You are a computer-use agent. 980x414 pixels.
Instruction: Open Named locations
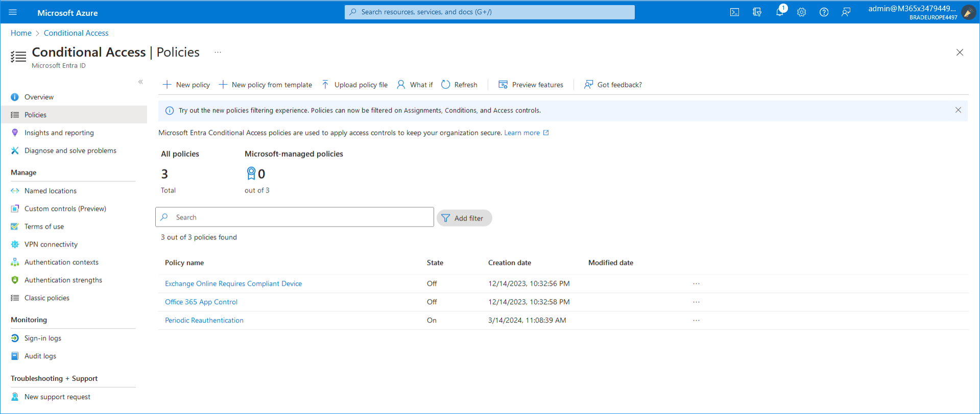point(50,191)
